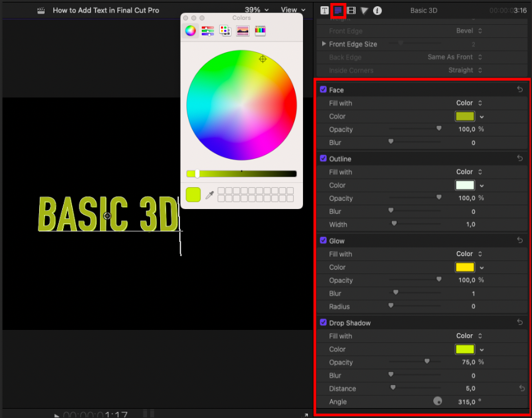Reset the Glow section parameters
The image size is (532, 418).
520,240
